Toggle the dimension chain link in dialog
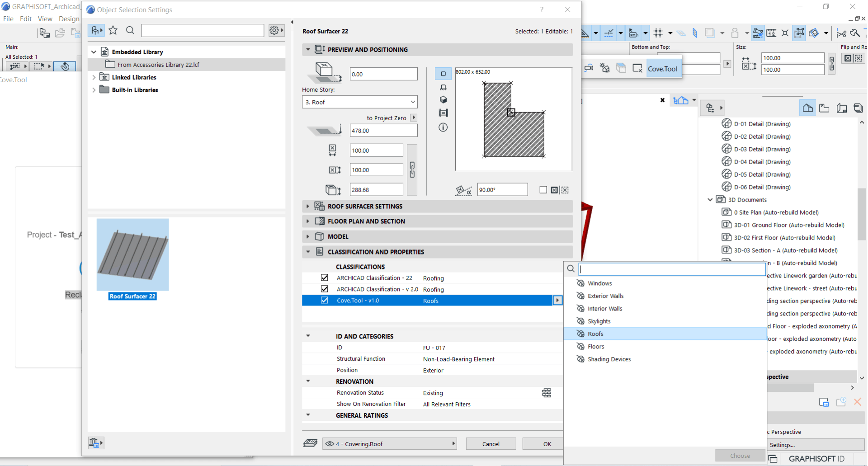868x466 pixels. (x=412, y=170)
